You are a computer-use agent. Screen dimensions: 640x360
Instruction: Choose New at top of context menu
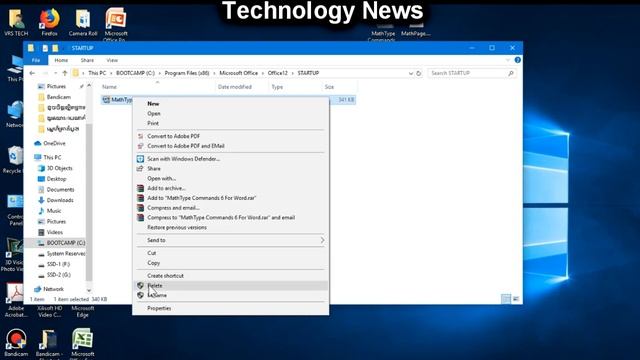[x=231, y=104]
